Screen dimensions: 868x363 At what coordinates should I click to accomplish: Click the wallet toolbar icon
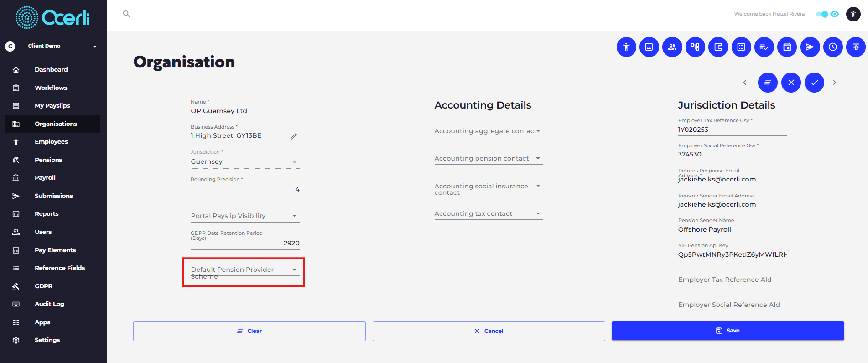coord(718,47)
